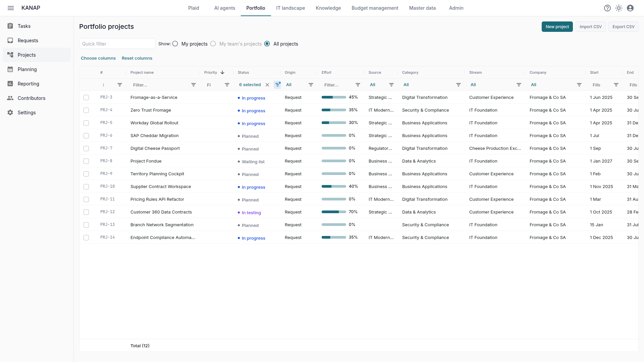644x362 pixels.
Task: Click the 70% effort bar for Customer 360
Action: click(x=334, y=212)
